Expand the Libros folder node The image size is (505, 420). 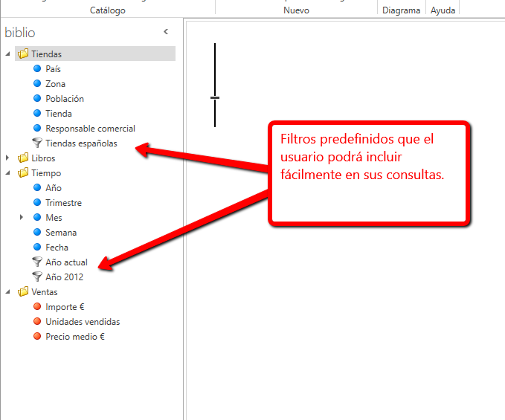coord(8,158)
